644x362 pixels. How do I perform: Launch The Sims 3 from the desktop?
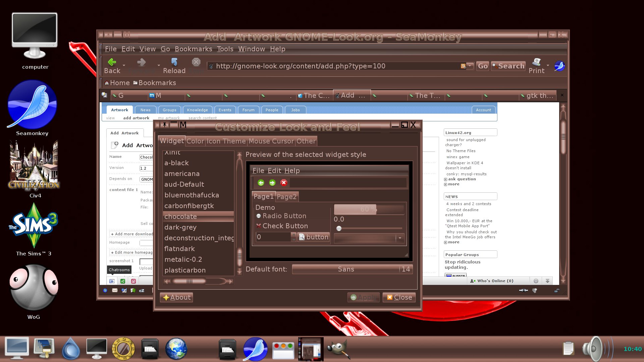point(34,225)
